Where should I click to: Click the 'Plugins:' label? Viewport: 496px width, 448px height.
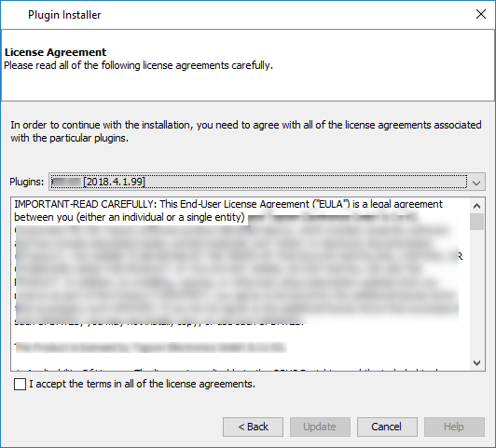pos(26,182)
